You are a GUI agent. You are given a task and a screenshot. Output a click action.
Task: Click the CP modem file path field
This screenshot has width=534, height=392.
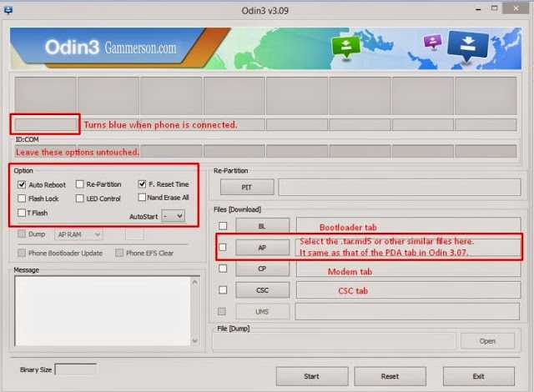pos(409,269)
